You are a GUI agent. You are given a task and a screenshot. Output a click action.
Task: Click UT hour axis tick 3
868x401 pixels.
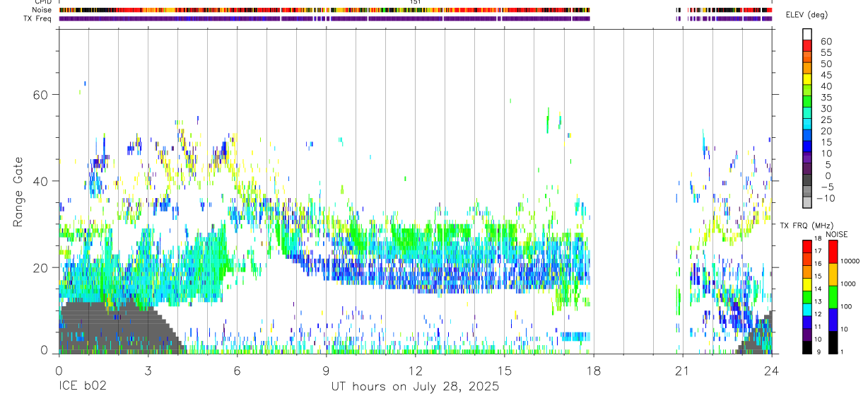point(148,370)
